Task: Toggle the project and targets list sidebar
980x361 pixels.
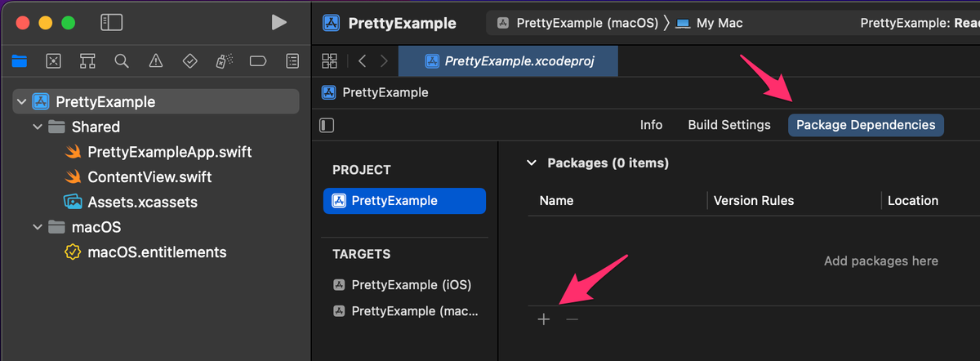Action: [327, 125]
